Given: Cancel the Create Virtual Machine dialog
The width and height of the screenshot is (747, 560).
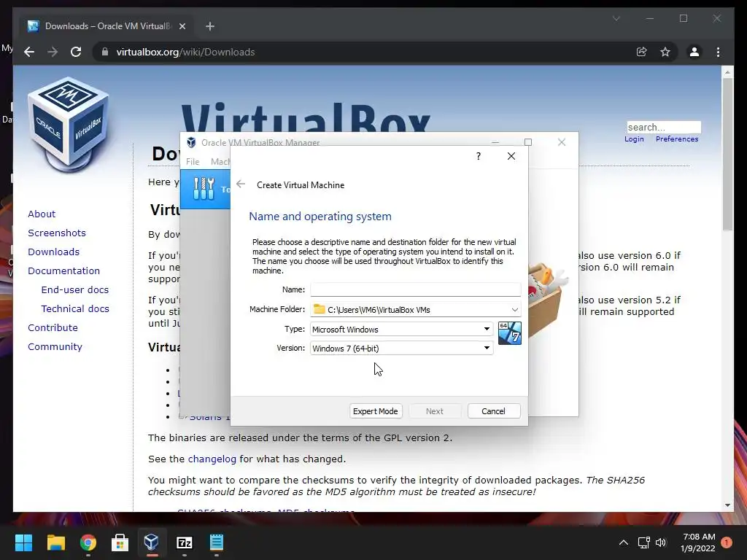Looking at the screenshot, I should point(494,411).
